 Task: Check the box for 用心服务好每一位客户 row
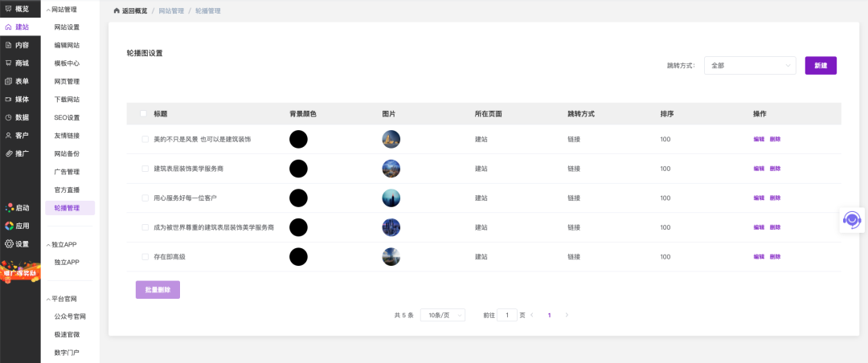145,198
